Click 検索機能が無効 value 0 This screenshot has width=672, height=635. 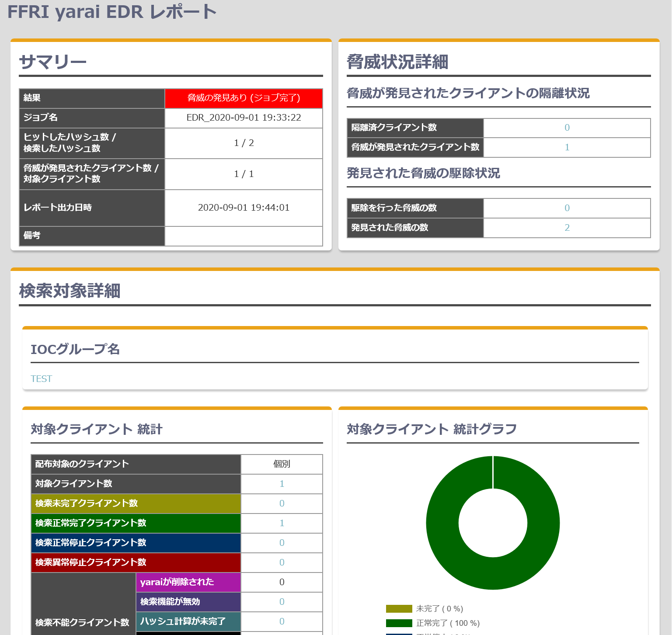282,602
